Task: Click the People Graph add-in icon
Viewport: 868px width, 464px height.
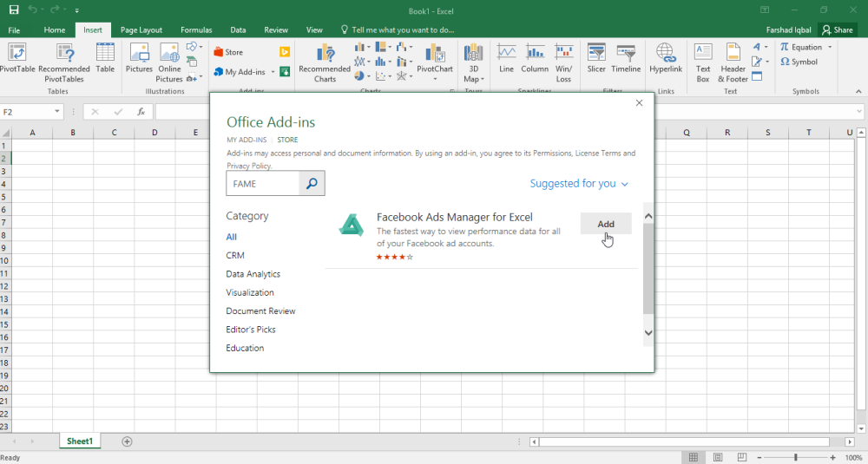Action: coord(285,71)
